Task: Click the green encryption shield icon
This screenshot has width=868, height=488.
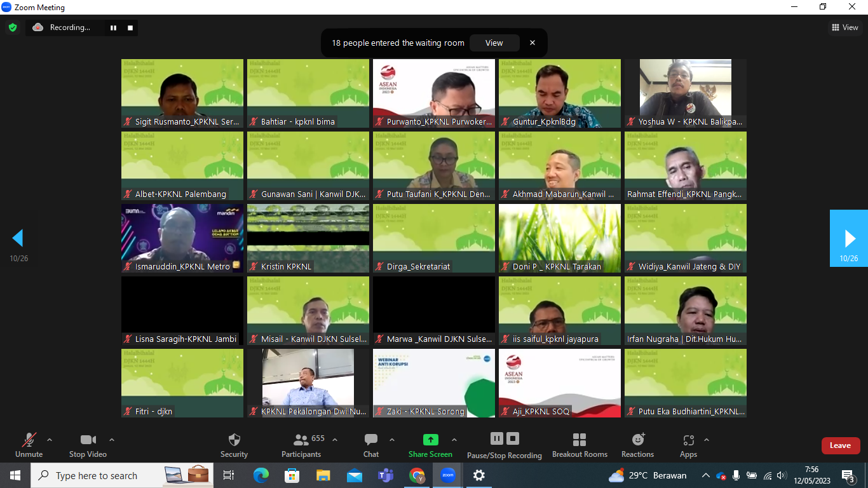Action: (x=13, y=27)
